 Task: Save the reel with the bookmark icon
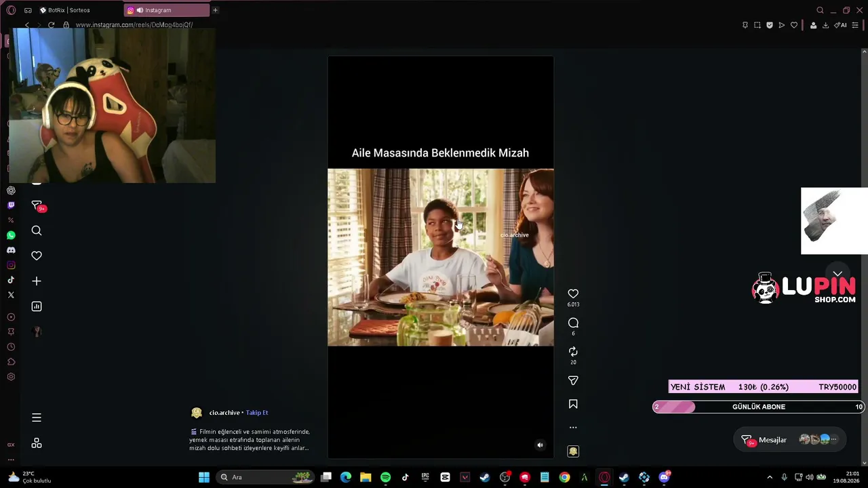(x=573, y=404)
